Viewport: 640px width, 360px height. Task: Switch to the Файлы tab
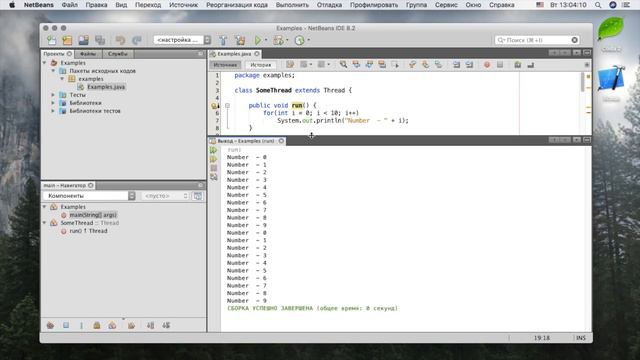click(x=88, y=54)
